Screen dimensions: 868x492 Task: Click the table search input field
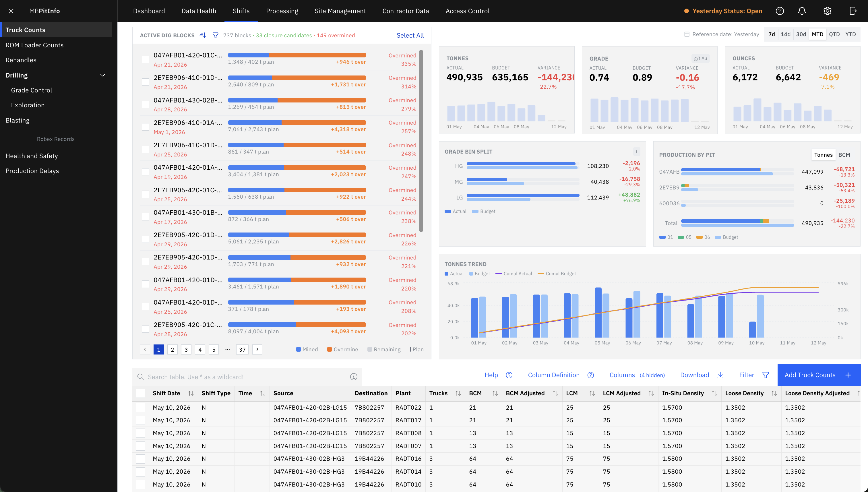(247, 377)
